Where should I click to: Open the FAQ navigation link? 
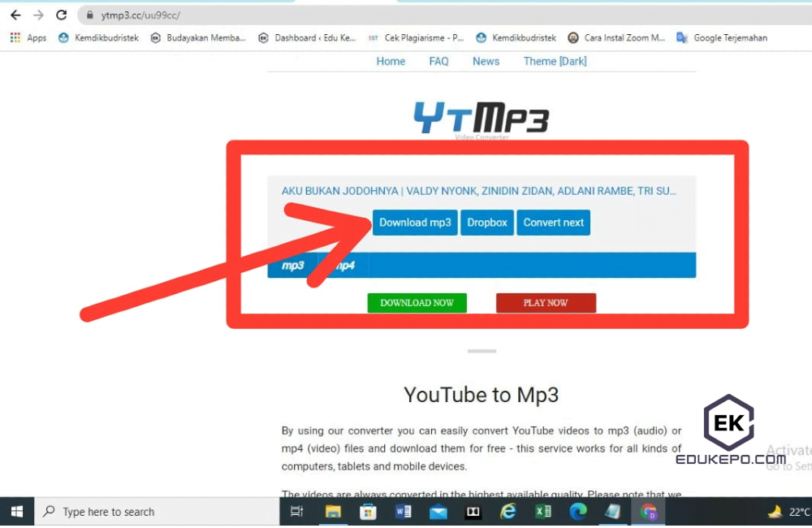pyautogui.click(x=438, y=61)
